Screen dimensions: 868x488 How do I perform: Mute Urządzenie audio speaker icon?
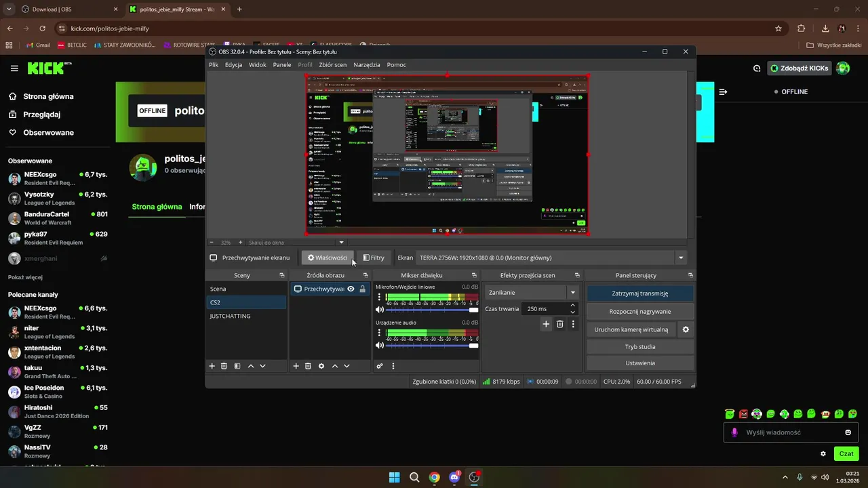point(380,346)
